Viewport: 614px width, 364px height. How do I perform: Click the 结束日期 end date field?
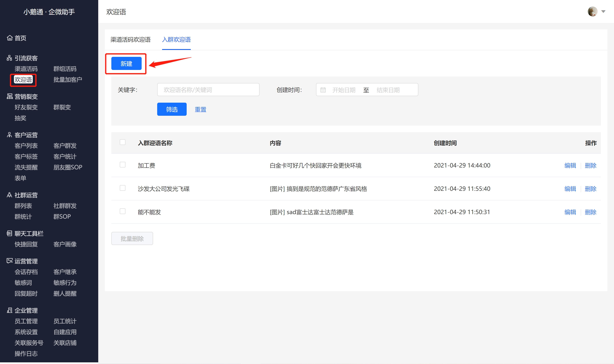coord(388,90)
